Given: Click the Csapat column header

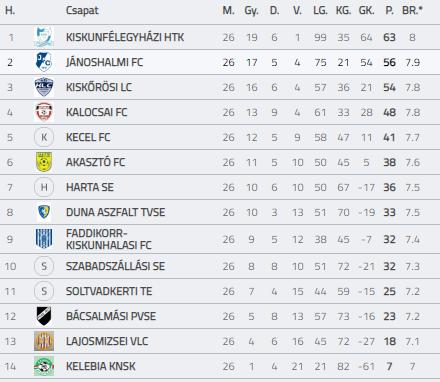Looking at the screenshot, I should (x=82, y=10).
